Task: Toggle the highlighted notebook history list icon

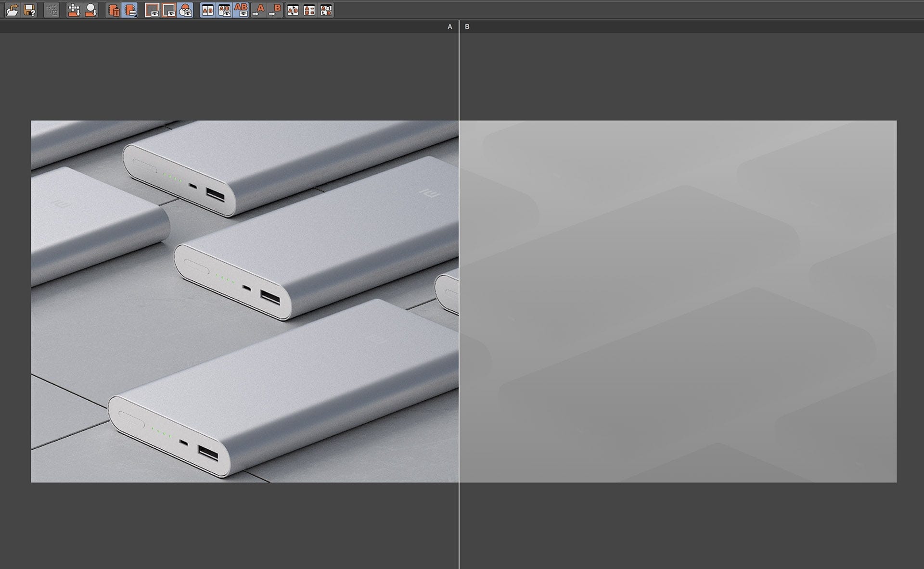Action: 130,10
